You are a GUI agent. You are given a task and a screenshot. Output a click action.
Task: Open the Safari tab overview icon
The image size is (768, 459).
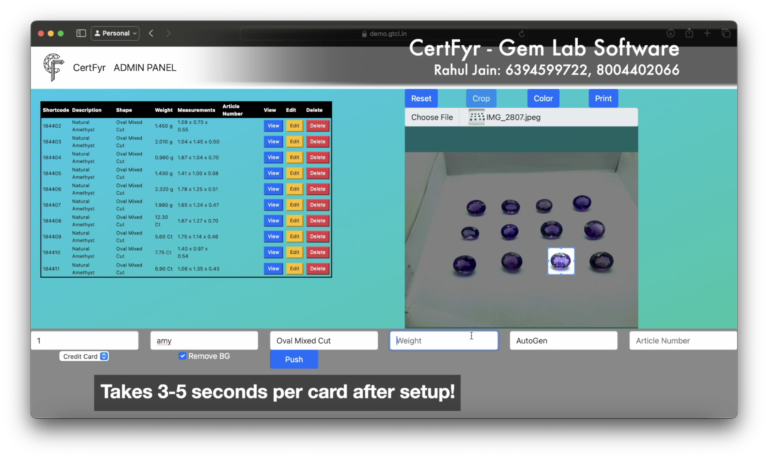click(725, 33)
